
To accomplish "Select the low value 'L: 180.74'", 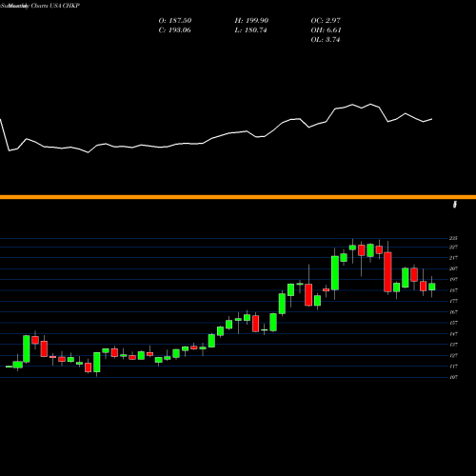I will point(250,30).
